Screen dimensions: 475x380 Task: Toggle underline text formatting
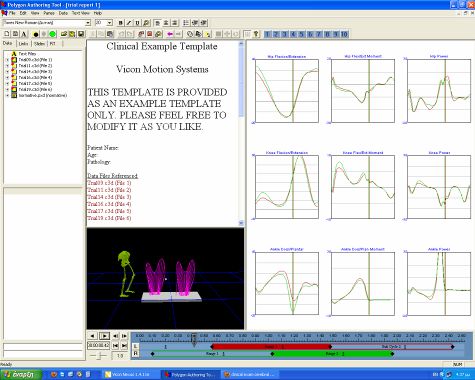(x=137, y=23)
